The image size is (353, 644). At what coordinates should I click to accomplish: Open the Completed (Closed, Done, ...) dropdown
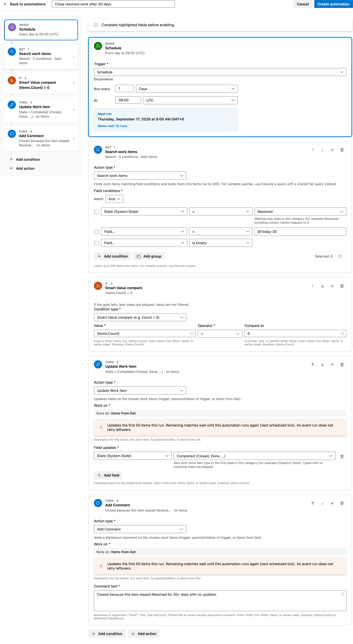tap(254, 456)
